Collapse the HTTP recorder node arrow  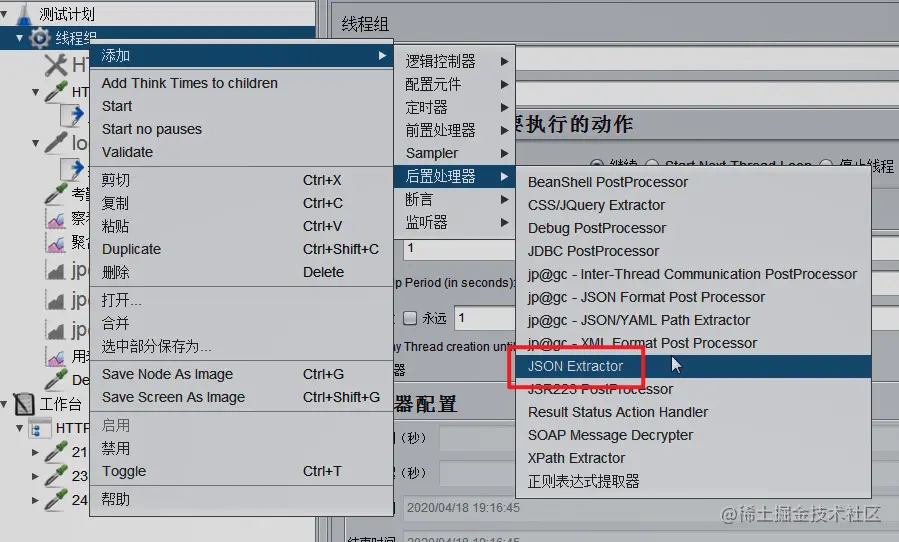[x=19, y=428]
